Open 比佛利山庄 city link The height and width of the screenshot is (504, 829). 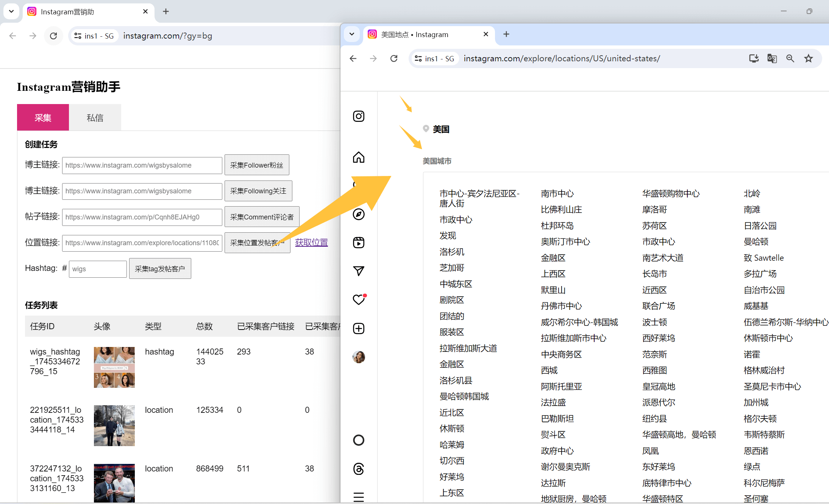pos(561,210)
